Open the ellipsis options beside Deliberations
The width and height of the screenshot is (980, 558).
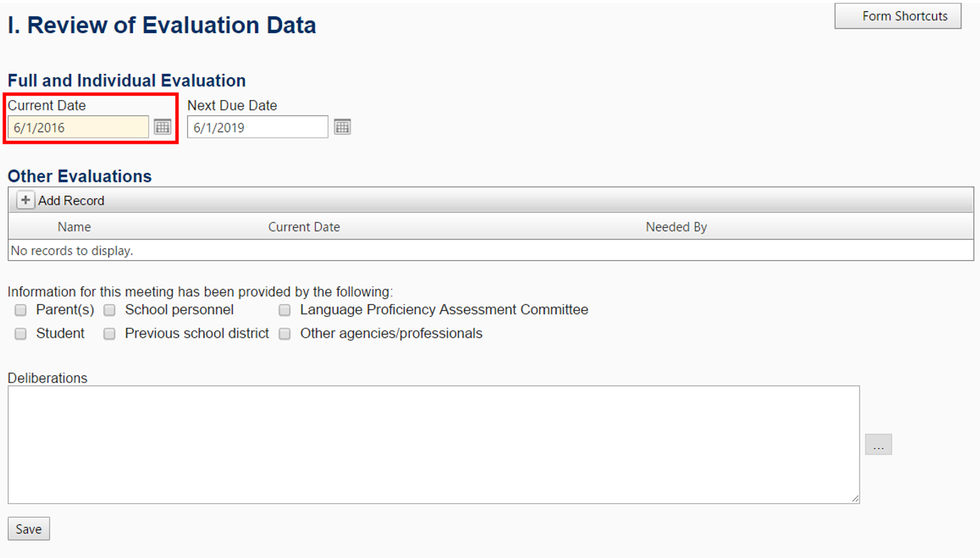pyautogui.click(x=879, y=444)
